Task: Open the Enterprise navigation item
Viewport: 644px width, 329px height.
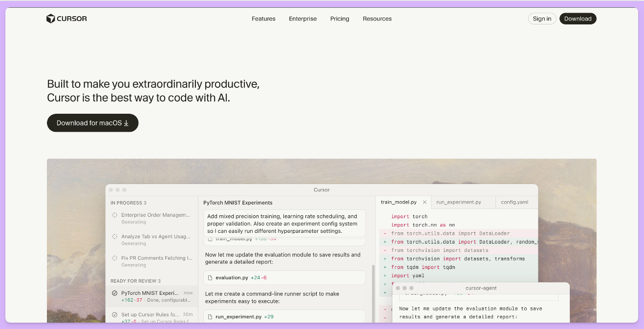Action: 302,19
